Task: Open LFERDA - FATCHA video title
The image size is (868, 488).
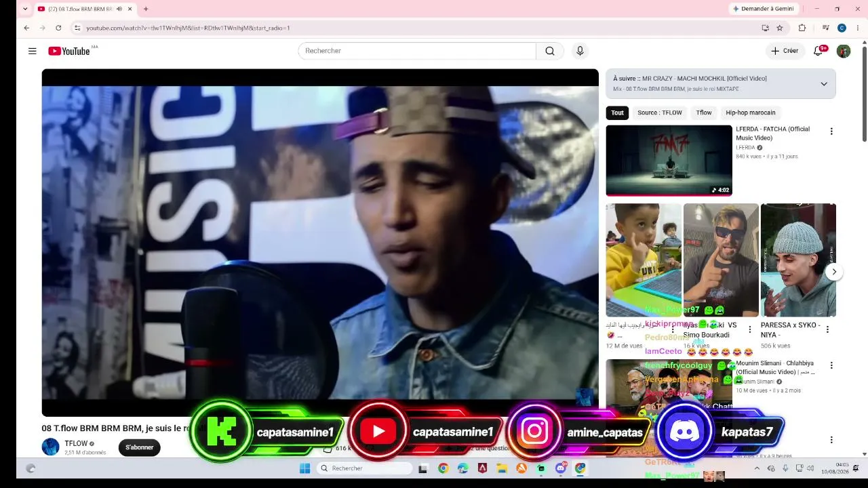Action: pyautogui.click(x=773, y=134)
